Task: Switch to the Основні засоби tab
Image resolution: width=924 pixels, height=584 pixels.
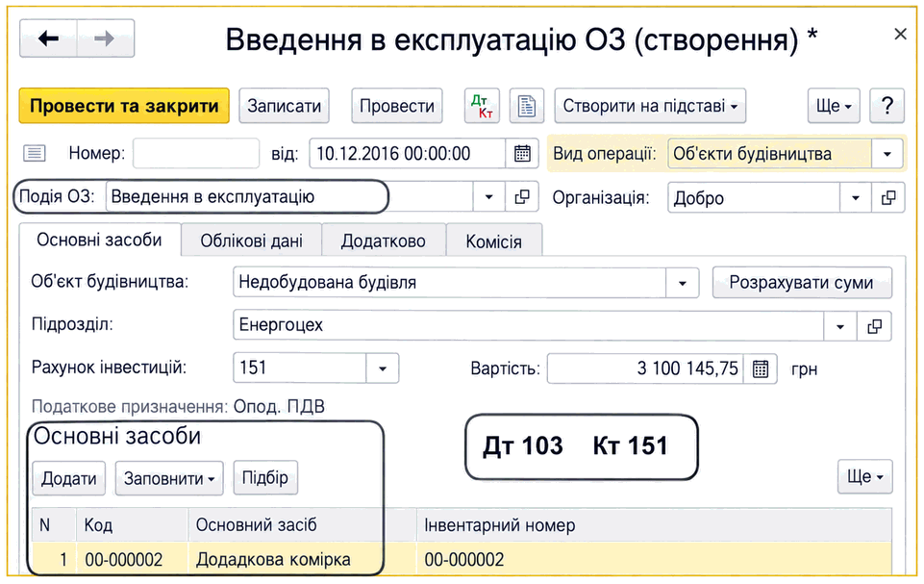Action: pos(100,241)
